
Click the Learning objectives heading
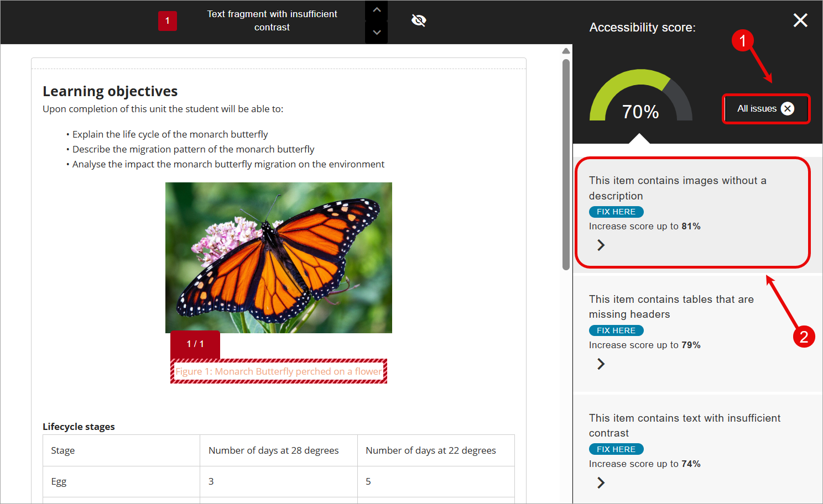[x=110, y=91]
